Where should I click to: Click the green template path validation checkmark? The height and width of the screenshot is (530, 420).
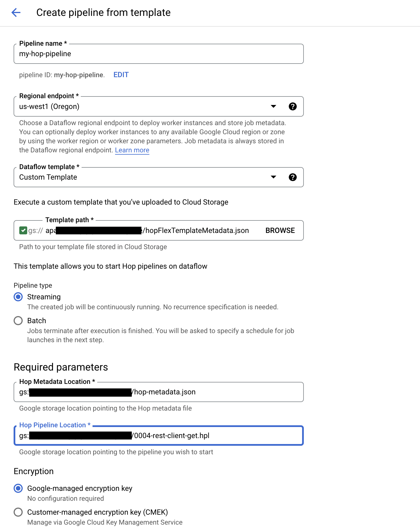pyautogui.click(x=23, y=230)
